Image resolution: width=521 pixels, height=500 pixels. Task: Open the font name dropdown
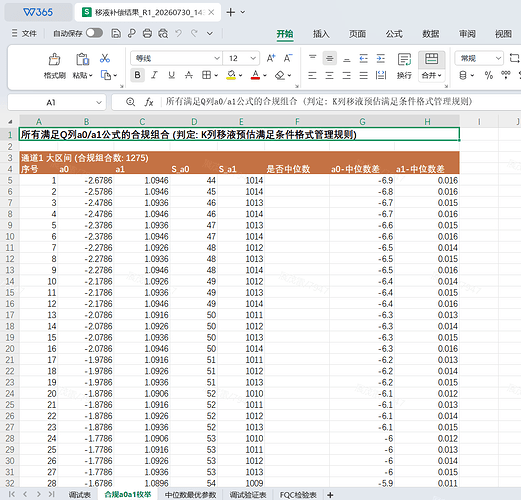[176, 58]
